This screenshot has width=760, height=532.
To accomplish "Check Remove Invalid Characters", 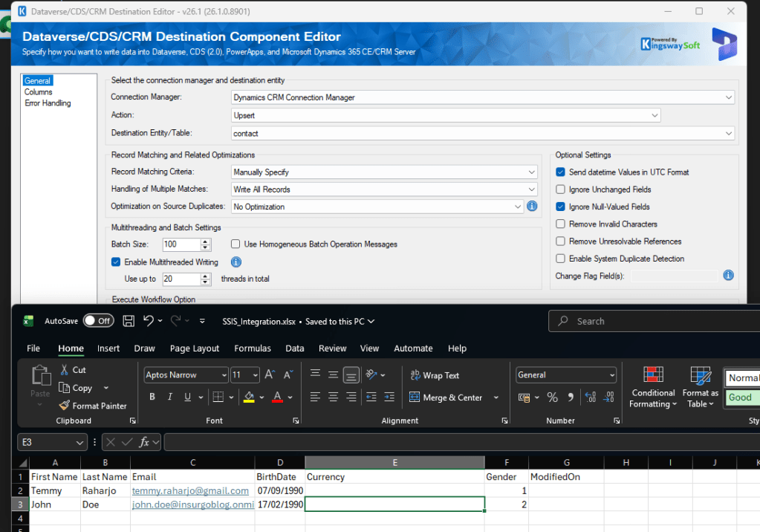I will point(560,224).
